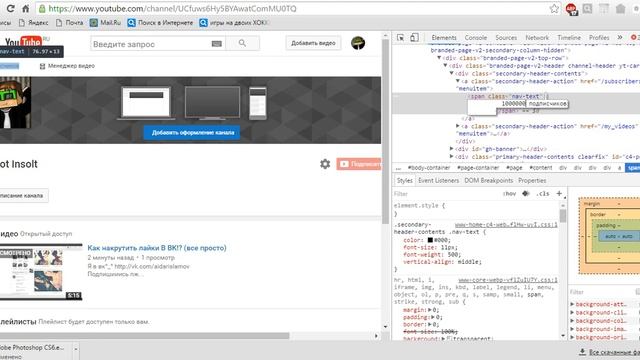Click Добавить оформление канала button
Screen dimensions: 640x360
point(192,132)
